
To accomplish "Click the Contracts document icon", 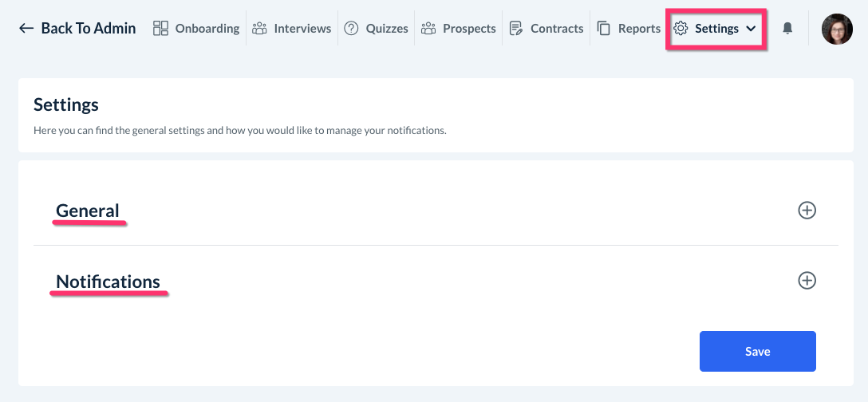I will tap(516, 29).
